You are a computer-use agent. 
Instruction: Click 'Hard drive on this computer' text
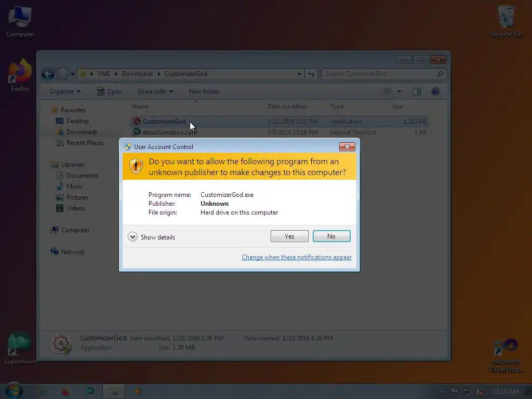coord(239,212)
